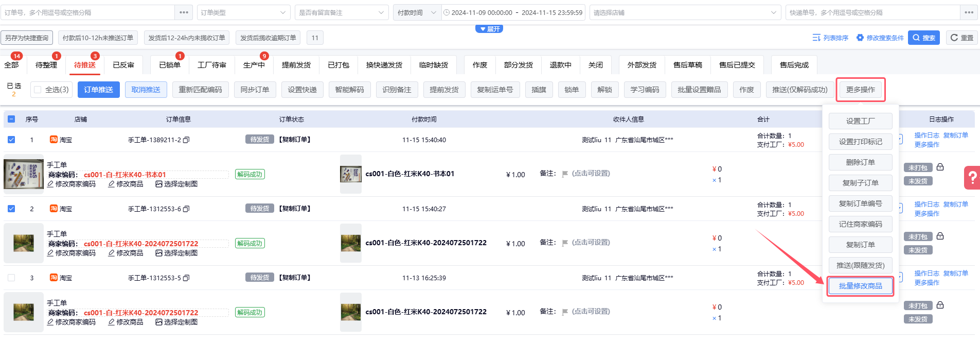Open 操作日志 link for first order
980x357 pixels.
point(926,135)
